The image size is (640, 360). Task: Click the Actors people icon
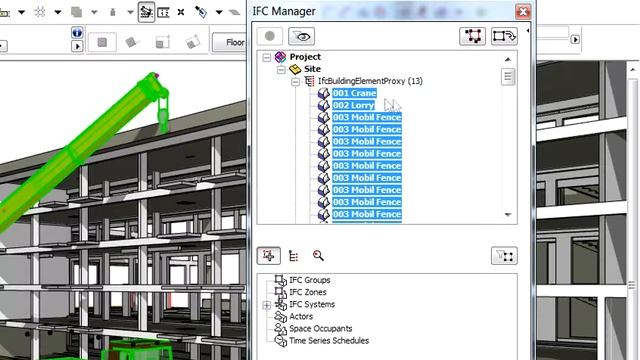[x=280, y=316]
